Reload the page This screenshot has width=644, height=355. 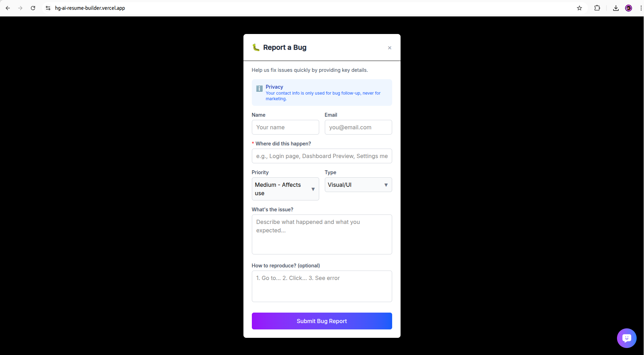(x=33, y=8)
